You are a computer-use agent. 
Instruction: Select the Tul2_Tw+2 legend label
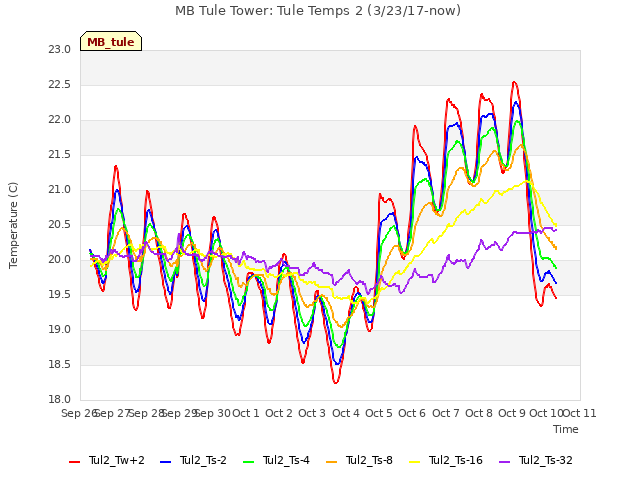pos(117,460)
